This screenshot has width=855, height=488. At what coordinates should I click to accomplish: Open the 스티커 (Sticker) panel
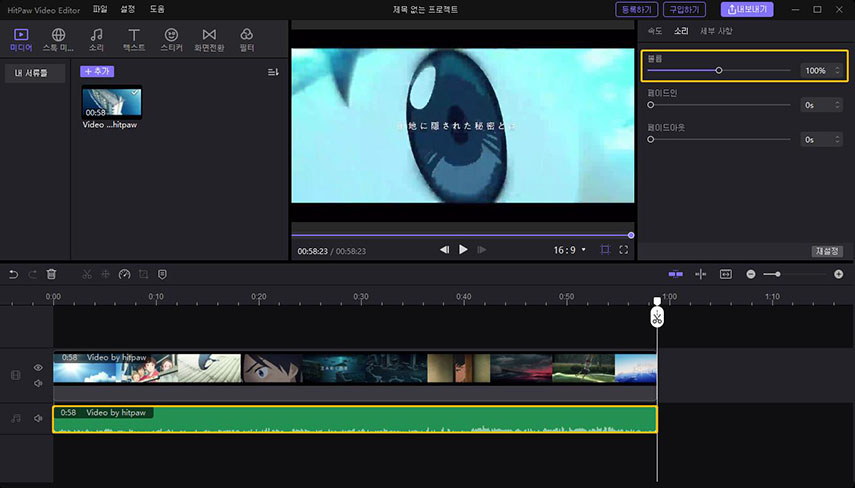(x=171, y=40)
